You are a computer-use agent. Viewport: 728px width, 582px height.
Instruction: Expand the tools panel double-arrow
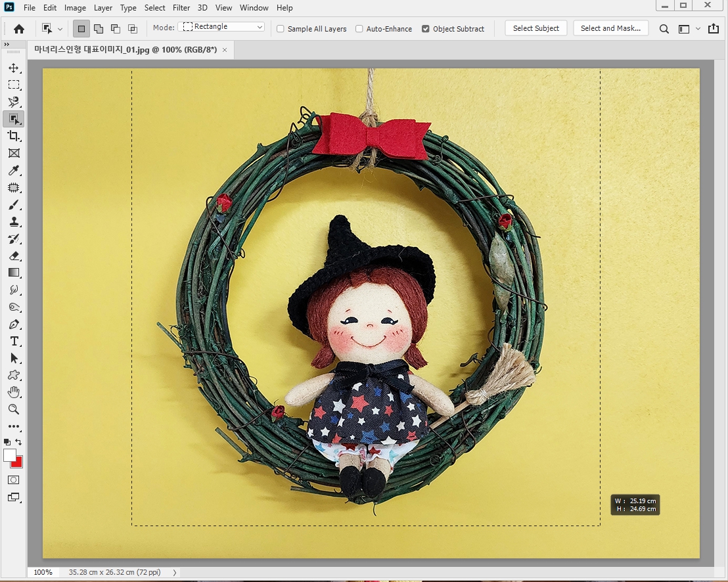tap(7, 45)
